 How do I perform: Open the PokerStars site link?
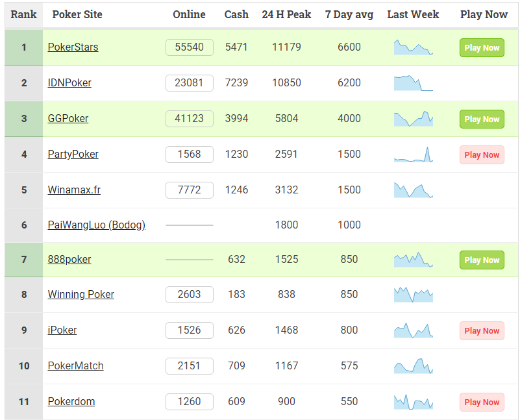click(x=73, y=47)
